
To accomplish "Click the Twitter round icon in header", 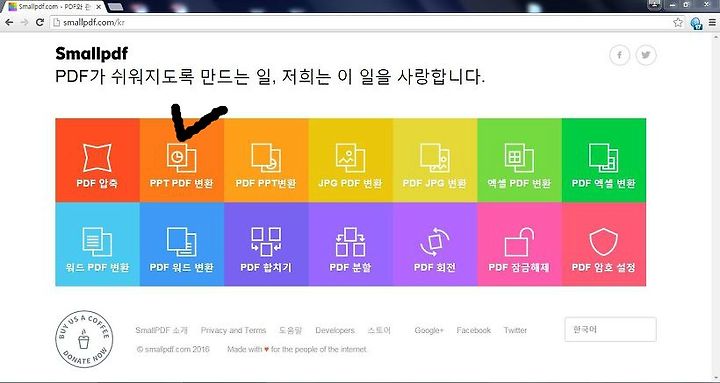I will pos(646,55).
